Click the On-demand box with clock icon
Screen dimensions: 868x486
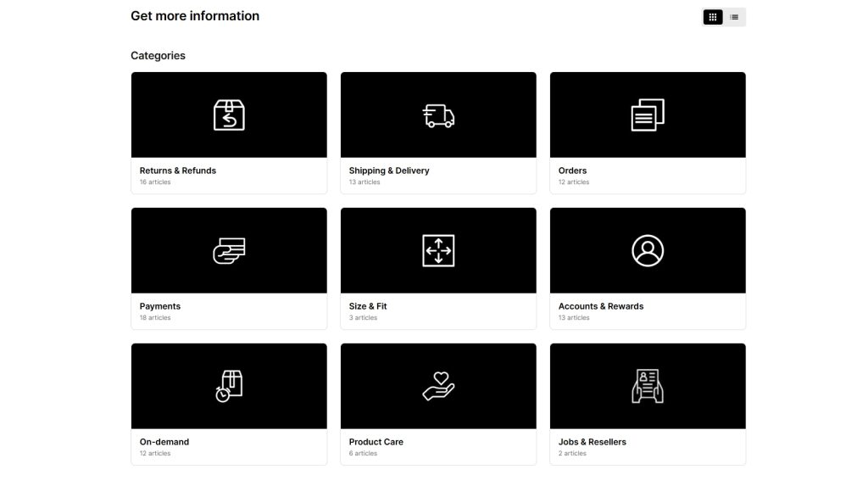click(x=229, y=386)
